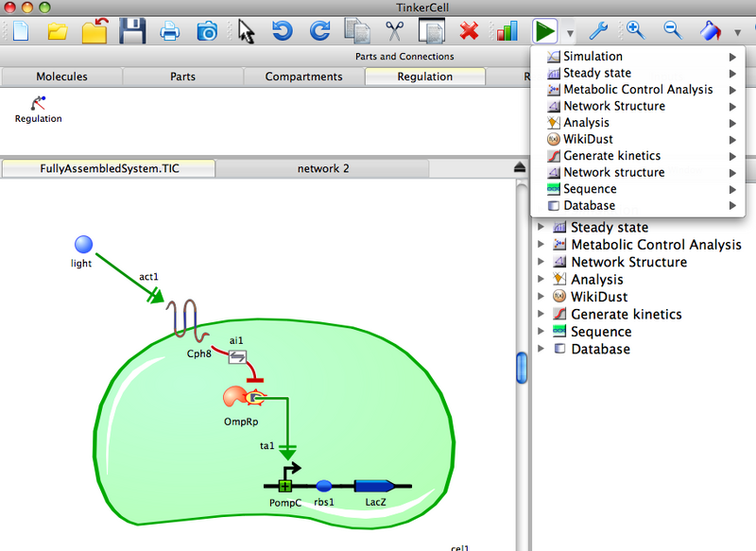Open the dropdown arrow beside the Run button
Screen dimensions: 756x551
tap(571, 31)
